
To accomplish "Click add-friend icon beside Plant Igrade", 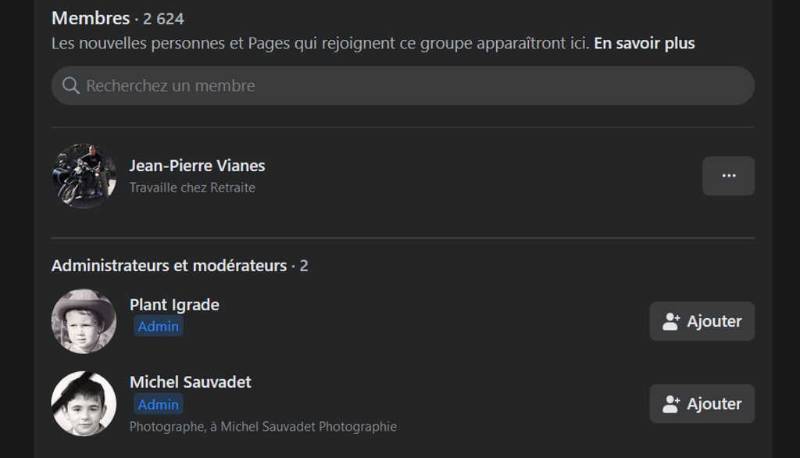I will [x=671, y=321].
